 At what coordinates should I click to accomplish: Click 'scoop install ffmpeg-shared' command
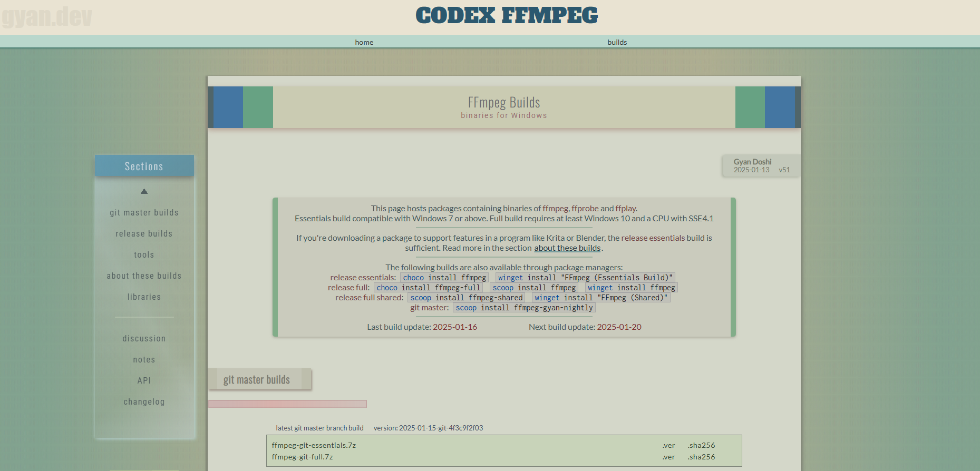pyautogui.click(x=467, y=298)
